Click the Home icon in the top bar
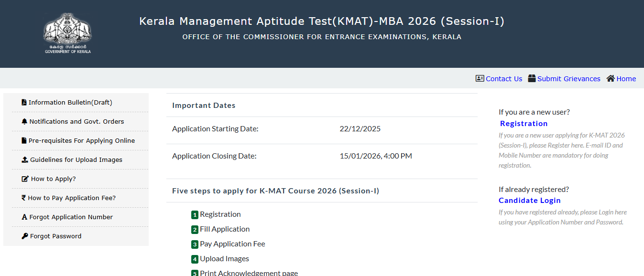The image size is (644, 276). 611,78
